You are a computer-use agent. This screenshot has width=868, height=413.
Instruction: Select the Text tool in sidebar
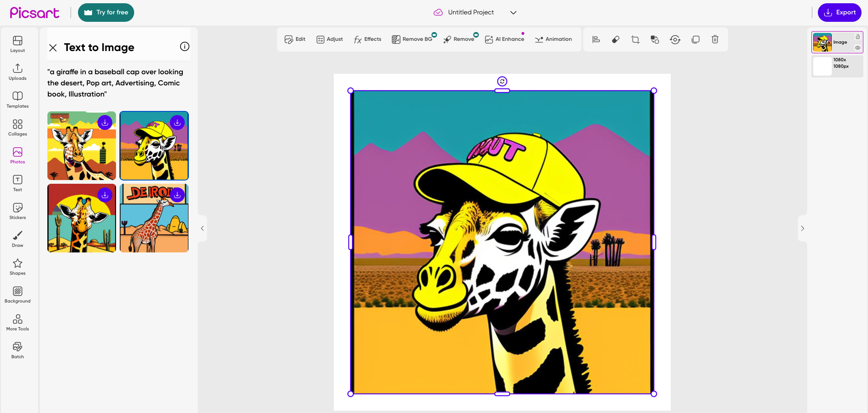pyautogui.click(x=18, y=183)
